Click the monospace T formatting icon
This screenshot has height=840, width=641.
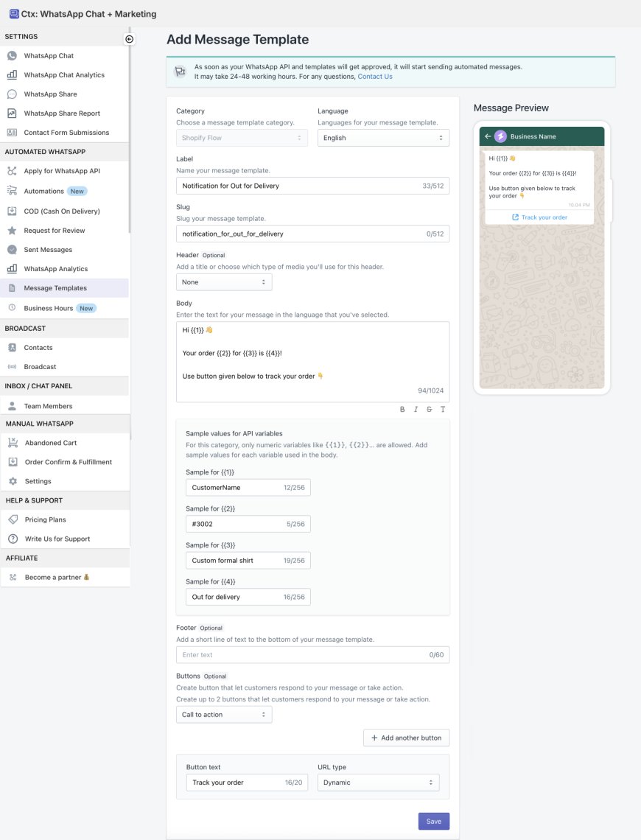443,409
